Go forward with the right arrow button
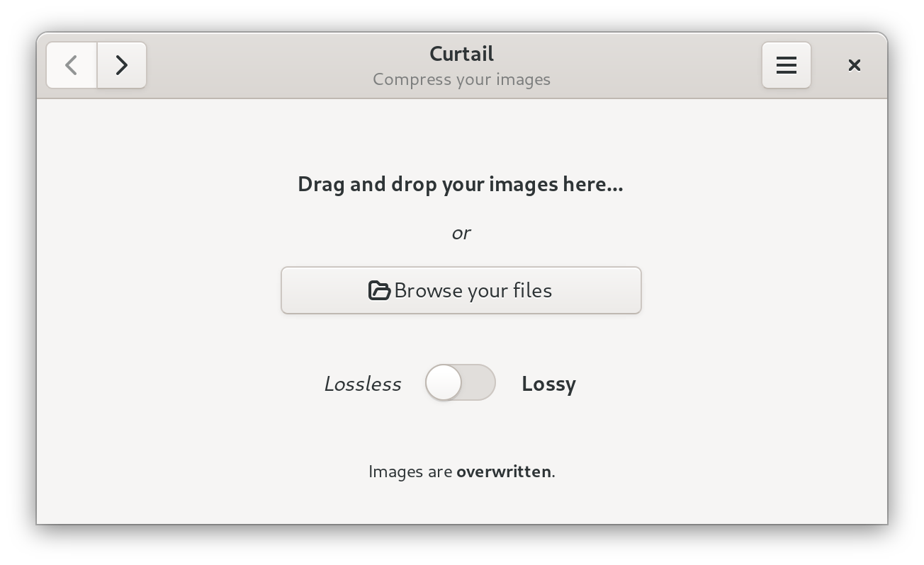This screenshot has height=565, width=924. pyautogui.click(x=122, y=65)
